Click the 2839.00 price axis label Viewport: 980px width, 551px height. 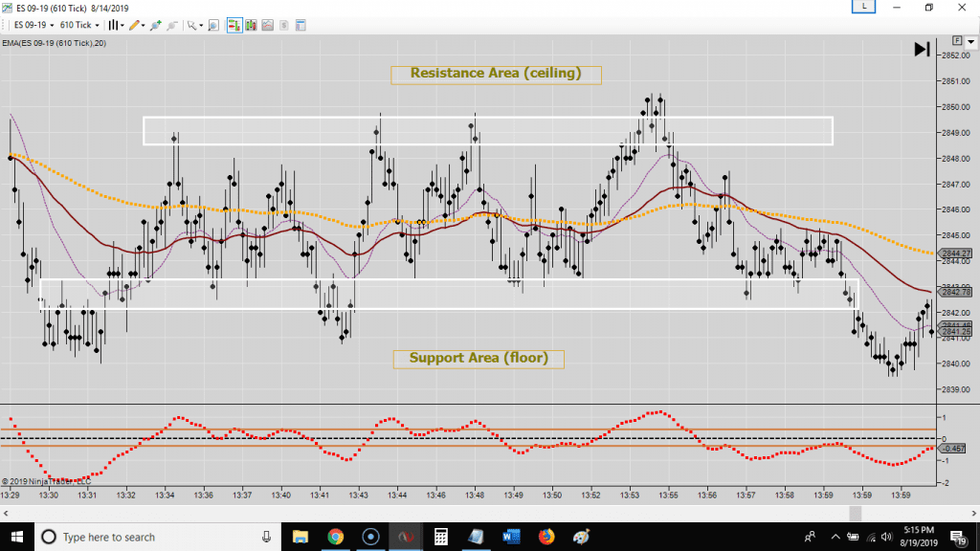956,389
